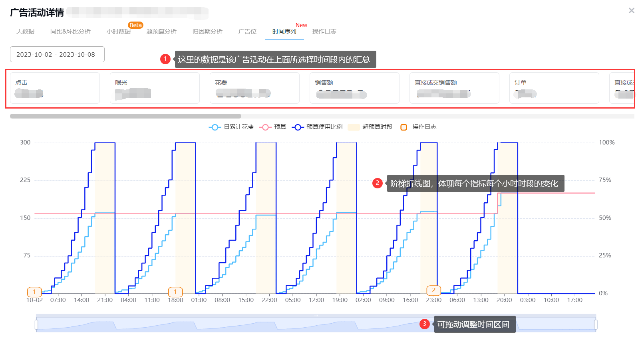644x348 pixels.
Task: Click right handle of time range slider
Action: pyautogui.click(x=596, y=324)
